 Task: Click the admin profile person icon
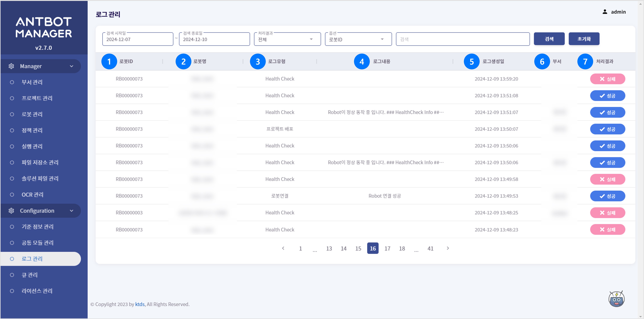(x=605, y=12)
